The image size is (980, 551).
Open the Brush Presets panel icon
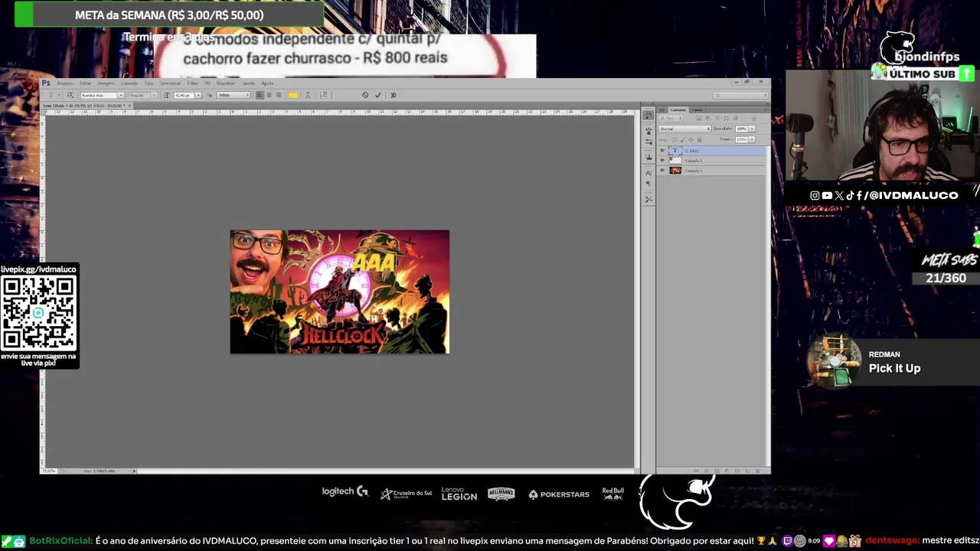[648, 130]
